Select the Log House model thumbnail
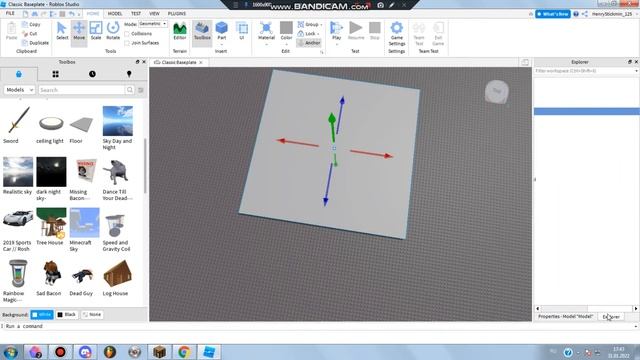Image resolution: width=640 pixels, height=360 pixels. click(x=118, y=273)
